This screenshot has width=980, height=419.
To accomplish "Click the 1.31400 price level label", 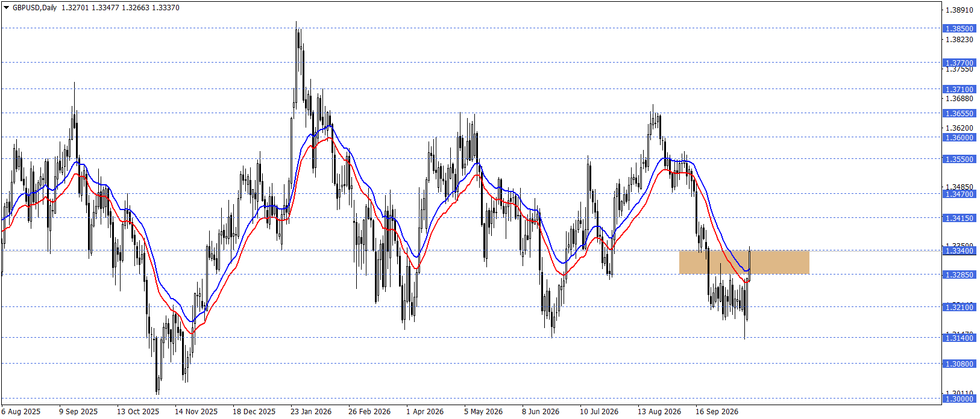I will pos(959,338).
